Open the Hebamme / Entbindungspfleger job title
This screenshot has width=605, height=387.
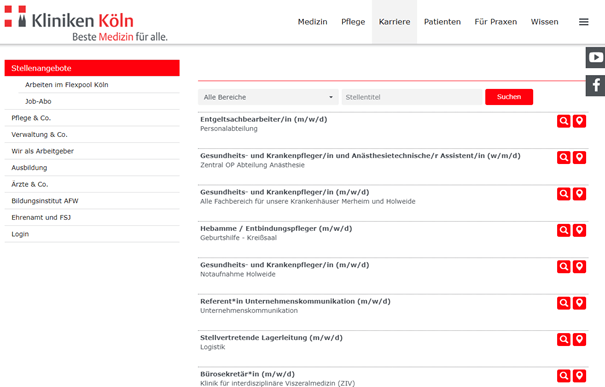(x=276, y=228)
